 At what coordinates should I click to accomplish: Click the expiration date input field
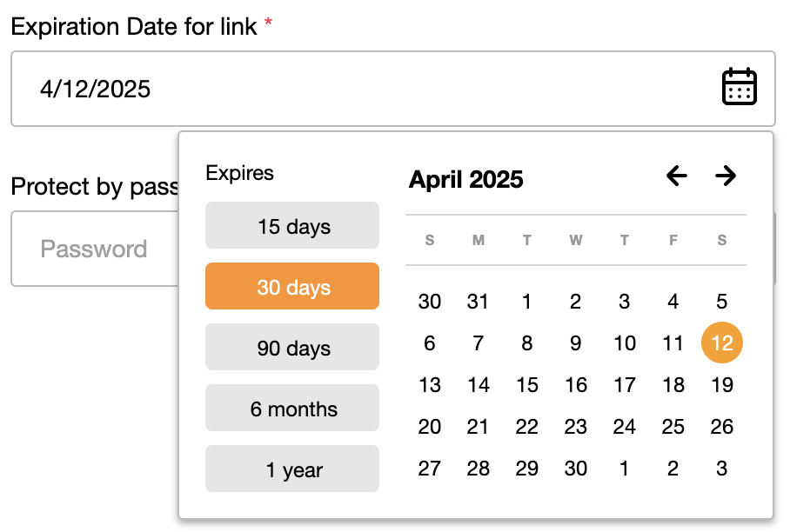coord(393,89)
